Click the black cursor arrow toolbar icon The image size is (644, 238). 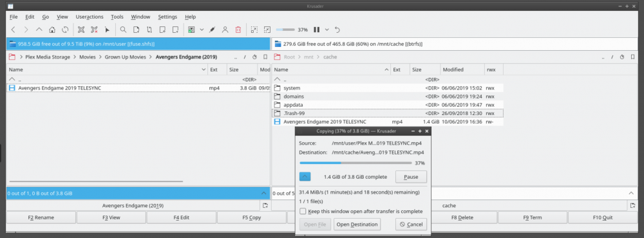pyautogui.click(x=107, y=30)
